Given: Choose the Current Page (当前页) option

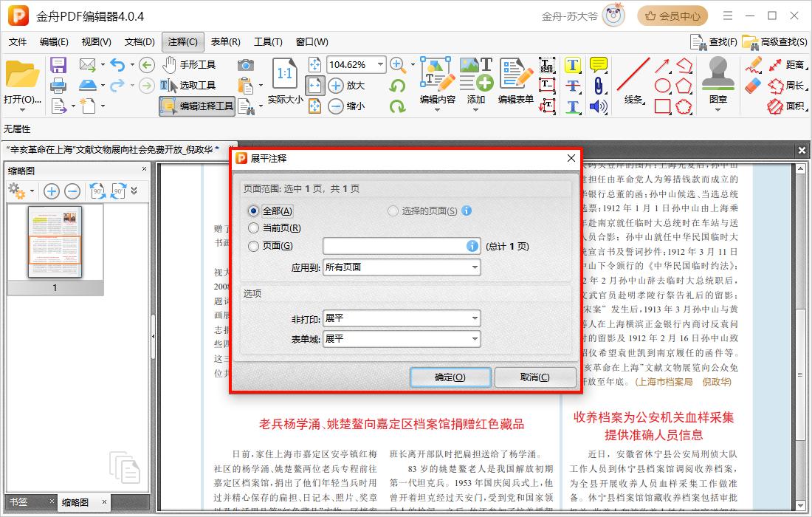Looking at the screenshot, I should tap(254, 229).
